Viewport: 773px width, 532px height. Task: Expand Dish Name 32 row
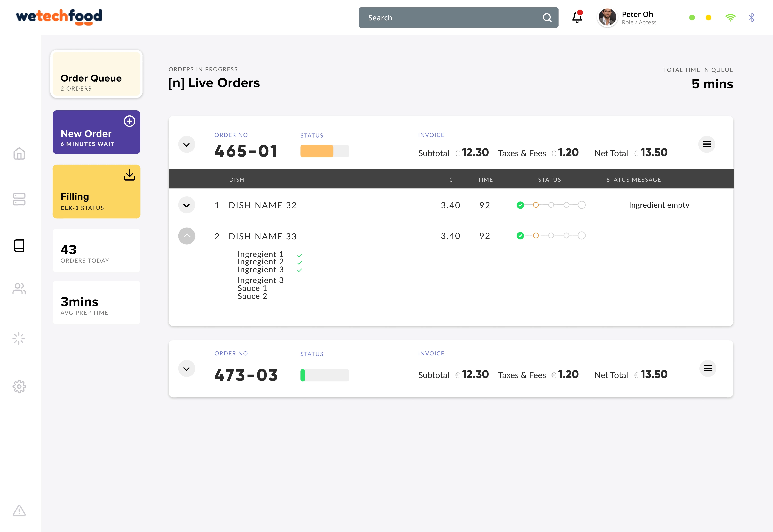click(187, 205)
